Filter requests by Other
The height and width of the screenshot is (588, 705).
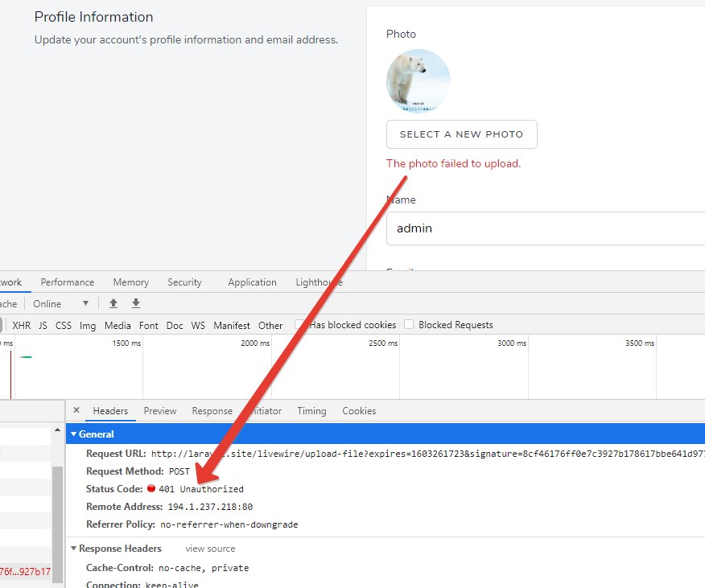coord(270,326)
